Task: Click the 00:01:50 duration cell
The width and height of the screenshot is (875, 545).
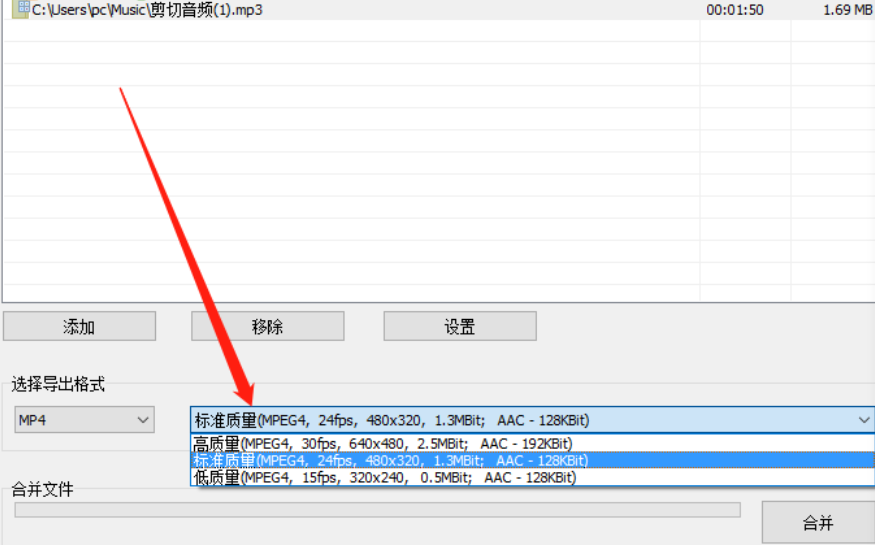Action: coord(734,10)
